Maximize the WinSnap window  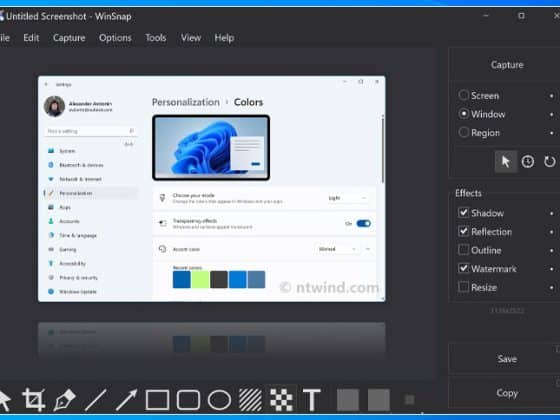(521, 16)
